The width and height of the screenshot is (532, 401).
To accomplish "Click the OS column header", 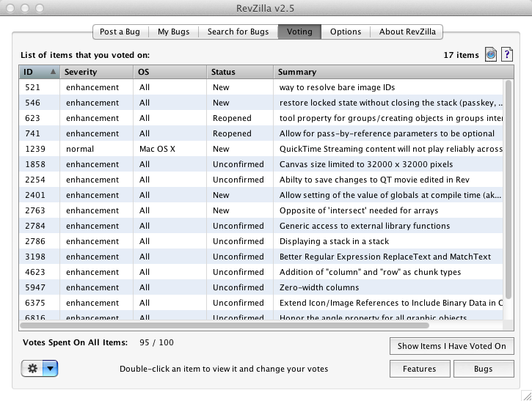I will click(169, 72).
